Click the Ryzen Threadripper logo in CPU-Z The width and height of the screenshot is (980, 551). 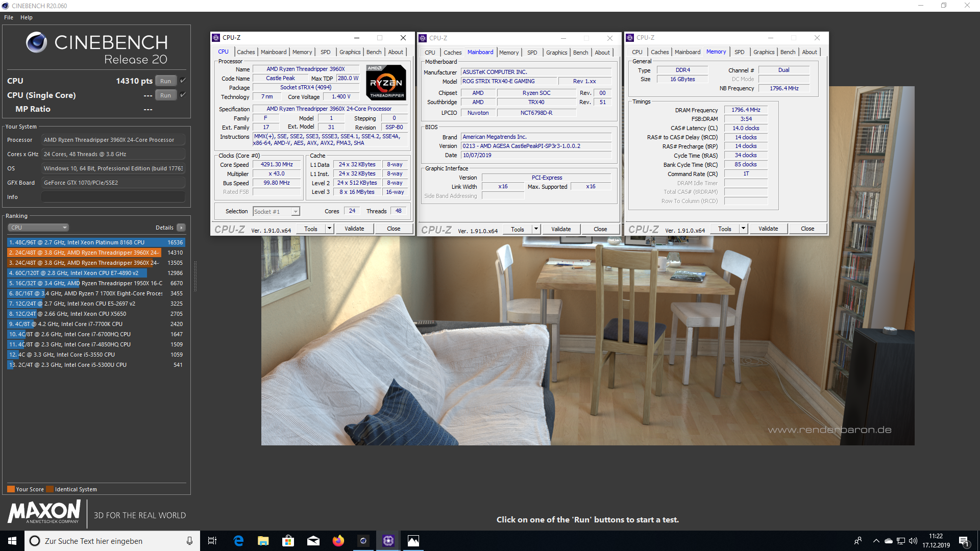386,82
